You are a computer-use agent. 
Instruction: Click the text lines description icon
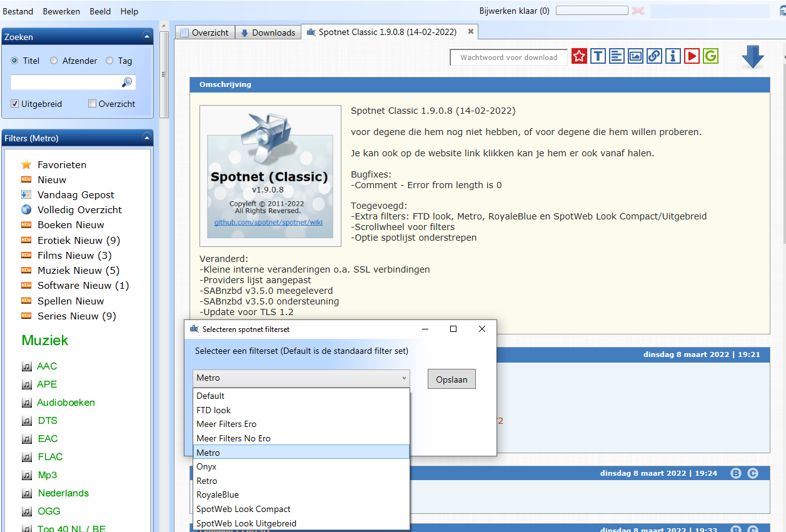click(617, 56)
